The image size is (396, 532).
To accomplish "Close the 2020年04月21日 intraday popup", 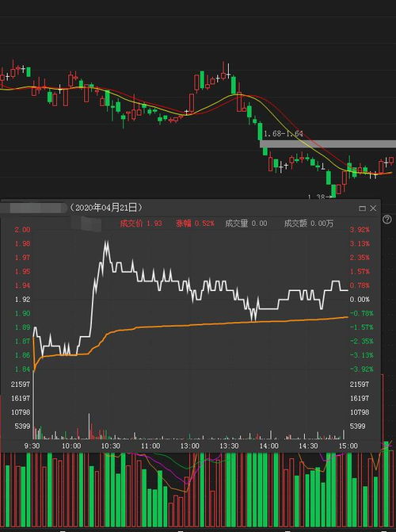I will [373, 209].
